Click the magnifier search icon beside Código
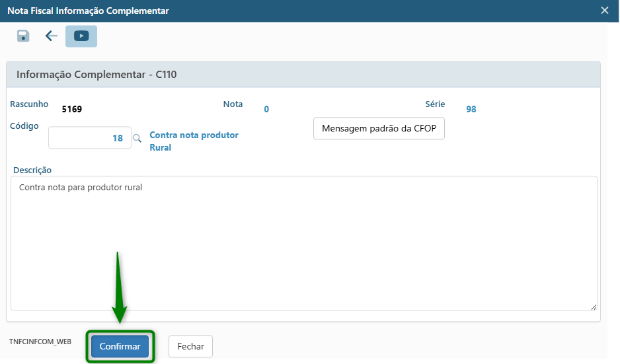Viewport: 620px width, 364px height. click(137, 139)
